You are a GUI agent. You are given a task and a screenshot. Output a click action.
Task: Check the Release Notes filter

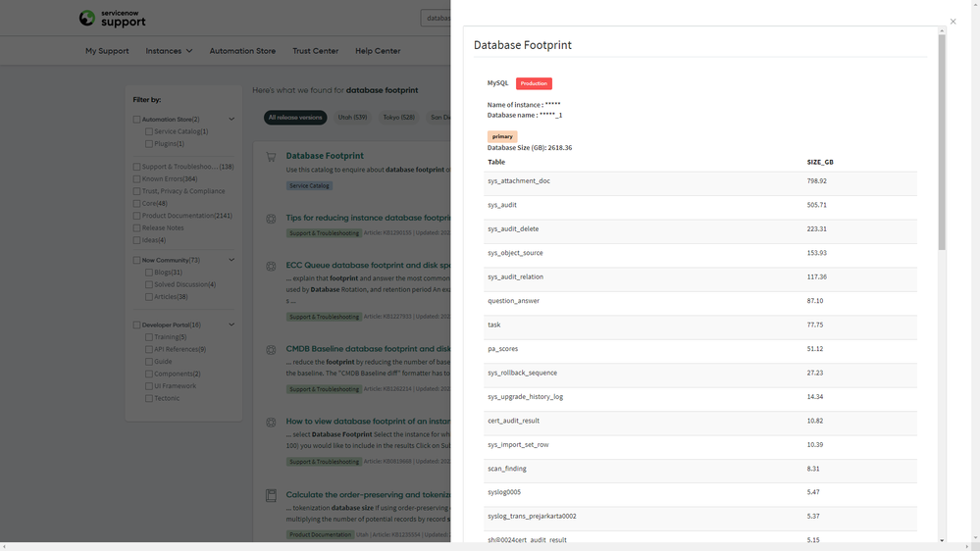coord(136,228)
